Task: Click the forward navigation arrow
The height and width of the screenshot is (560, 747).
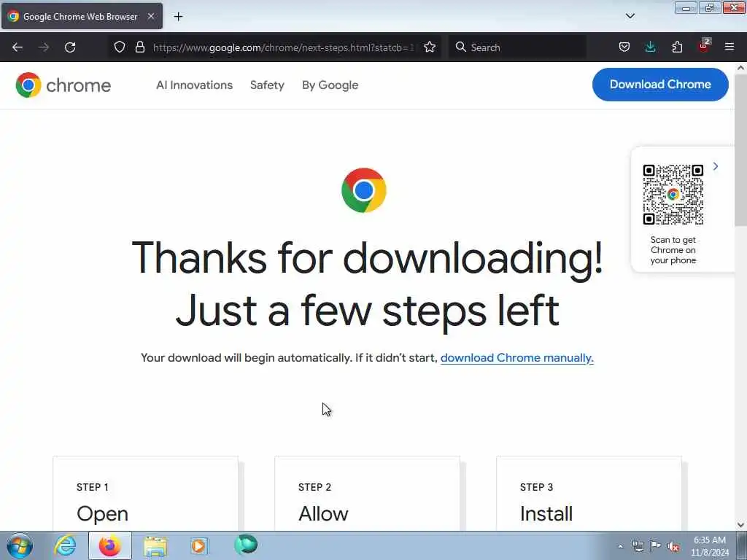Action: (44, 47)
